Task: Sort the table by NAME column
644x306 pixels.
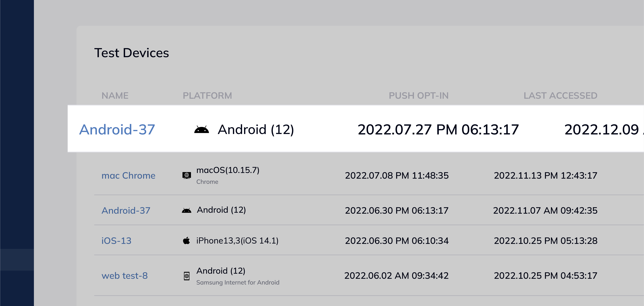Action: (x=115, y=95)
